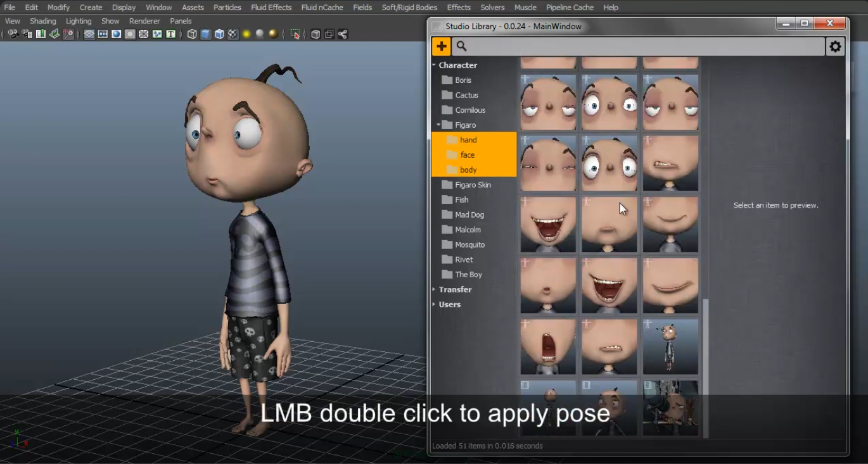Click the camera bookmarks icon

(x=41, y=34)
